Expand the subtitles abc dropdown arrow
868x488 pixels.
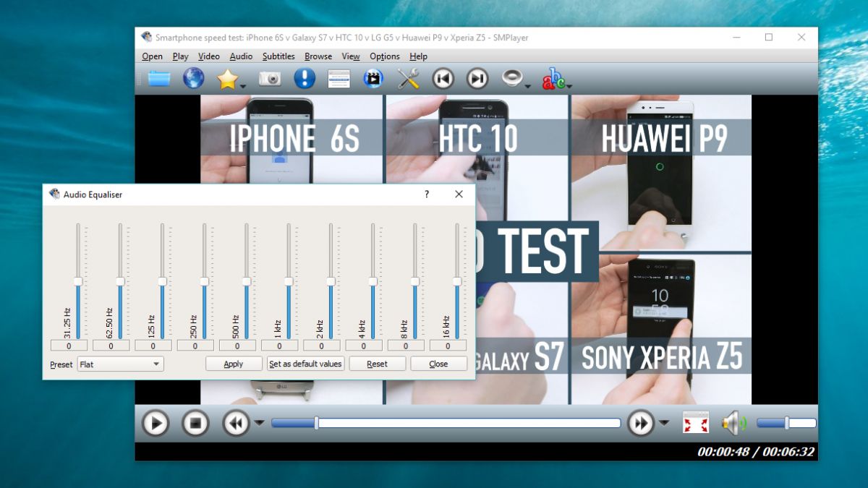click(570, 85)
